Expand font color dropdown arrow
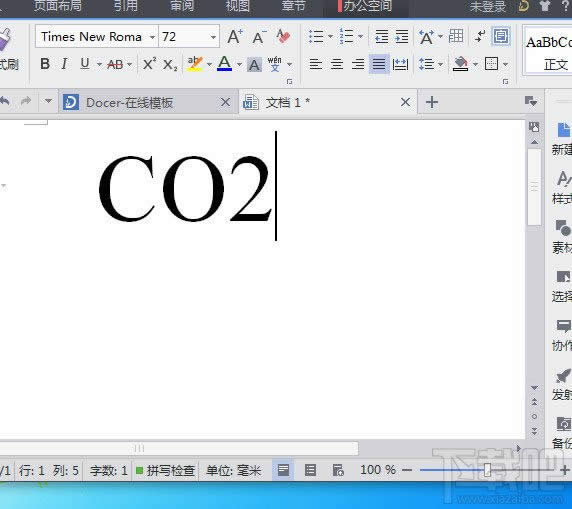This screenshot has height=509, width=572. click(239, 65)
